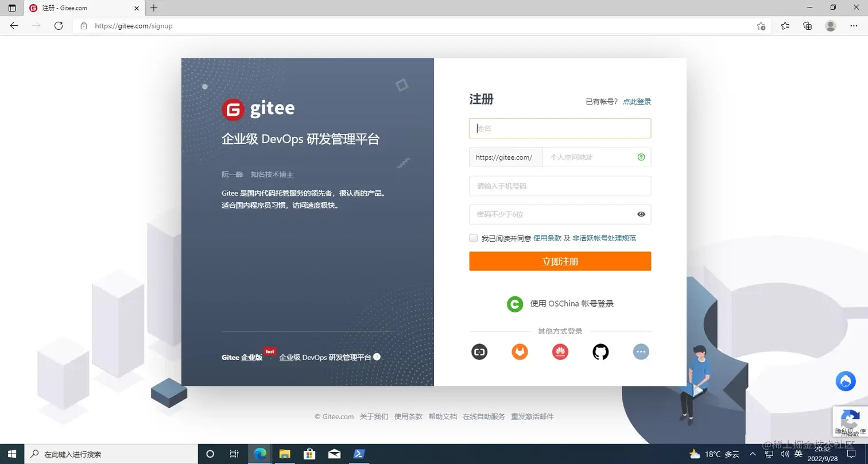Screen dimensions: 868x464
Task: Open the help tooltip next to personal space address
Action: click(x=641, y=157)
